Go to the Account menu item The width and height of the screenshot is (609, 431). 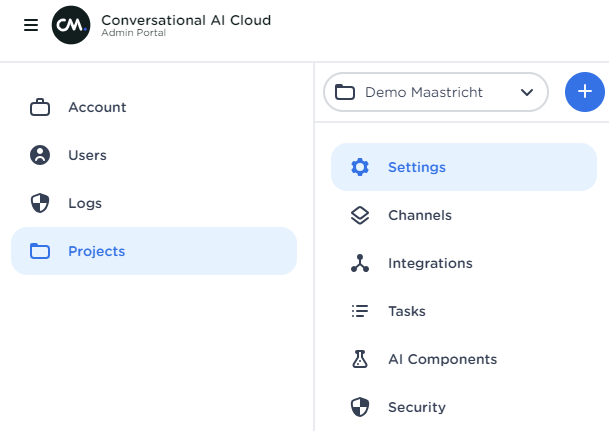click(97, 107)
